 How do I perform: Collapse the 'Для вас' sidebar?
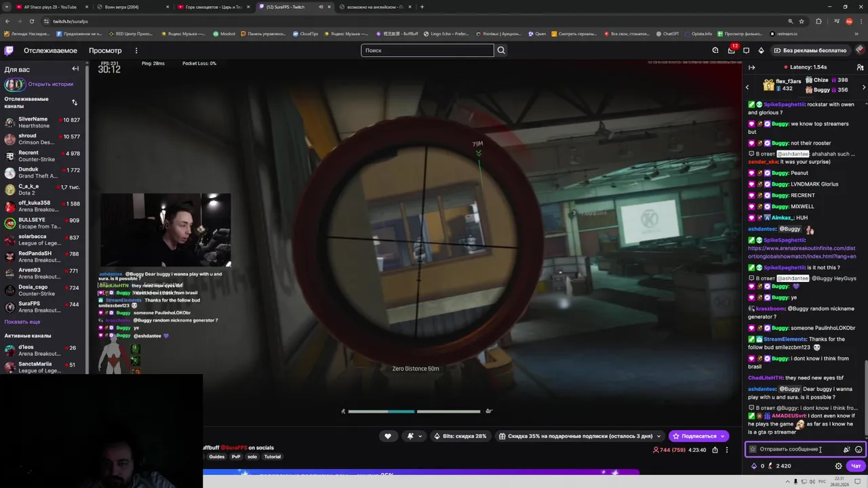point(75,68)
